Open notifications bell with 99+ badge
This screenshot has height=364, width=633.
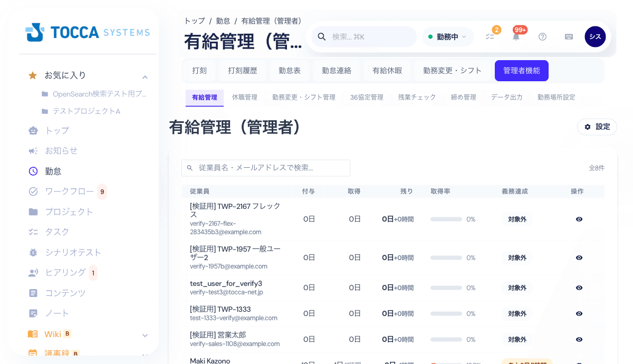pos(516,37)
